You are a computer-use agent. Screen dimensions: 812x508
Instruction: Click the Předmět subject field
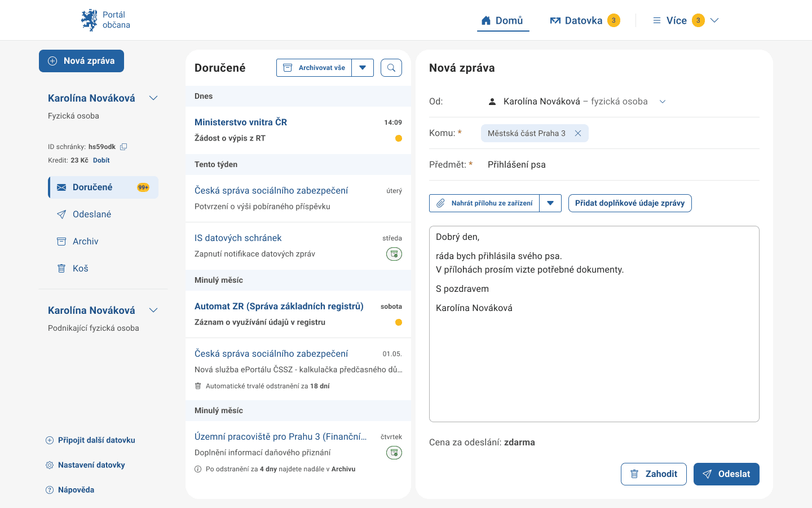click(x=620, y=165)
